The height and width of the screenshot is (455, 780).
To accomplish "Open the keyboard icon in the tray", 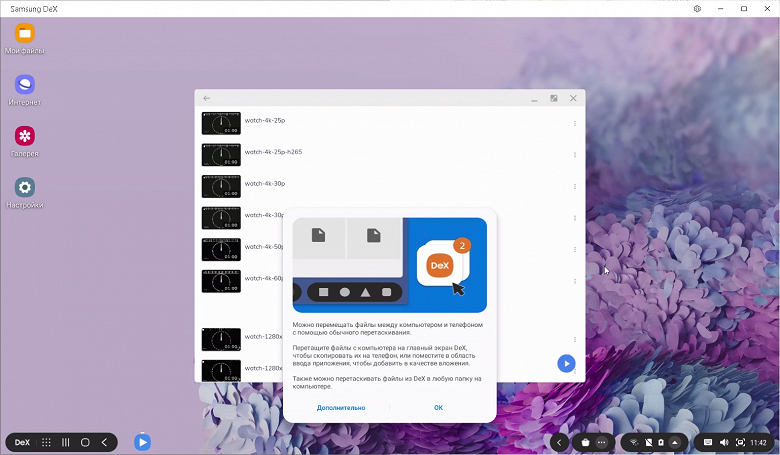I will point(708,442).
